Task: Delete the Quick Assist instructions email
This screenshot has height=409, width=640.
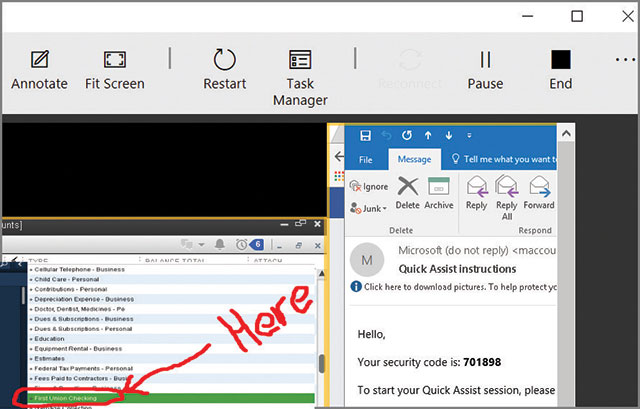Action: (407, 191)
